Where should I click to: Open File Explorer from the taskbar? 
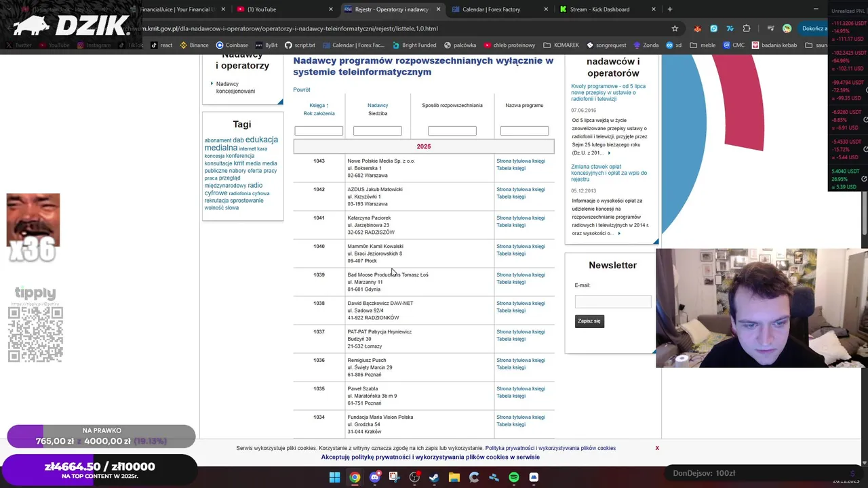(x=454, y=477)
